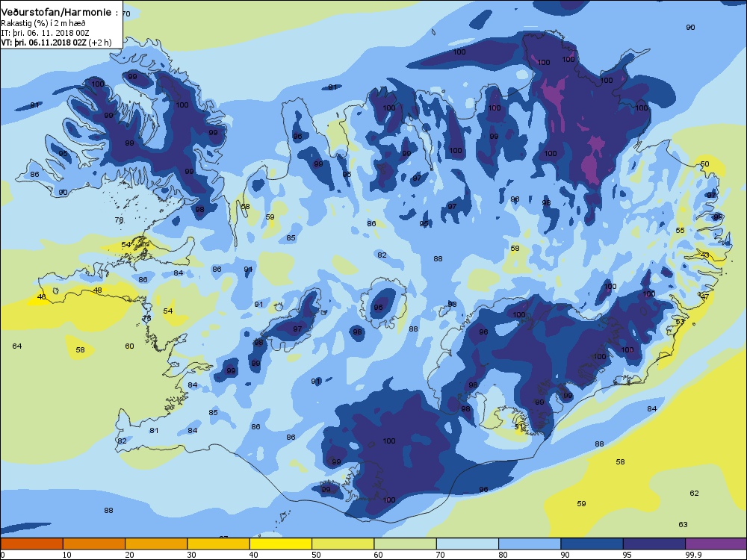Image resolution: width=747 pixels, height=560 pixels.
Task: Click the 60–70 pale green legend segment
Action: pos(406,544)
